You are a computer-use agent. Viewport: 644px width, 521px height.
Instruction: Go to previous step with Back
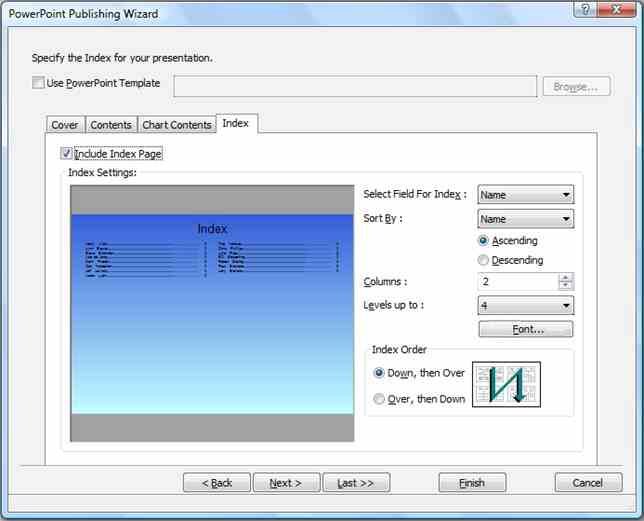click(217, 483)
